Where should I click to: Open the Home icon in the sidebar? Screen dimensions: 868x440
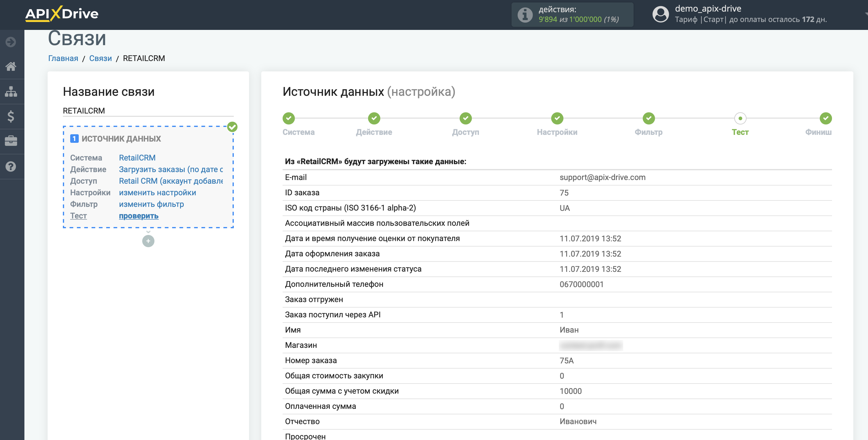coord(11,67)
